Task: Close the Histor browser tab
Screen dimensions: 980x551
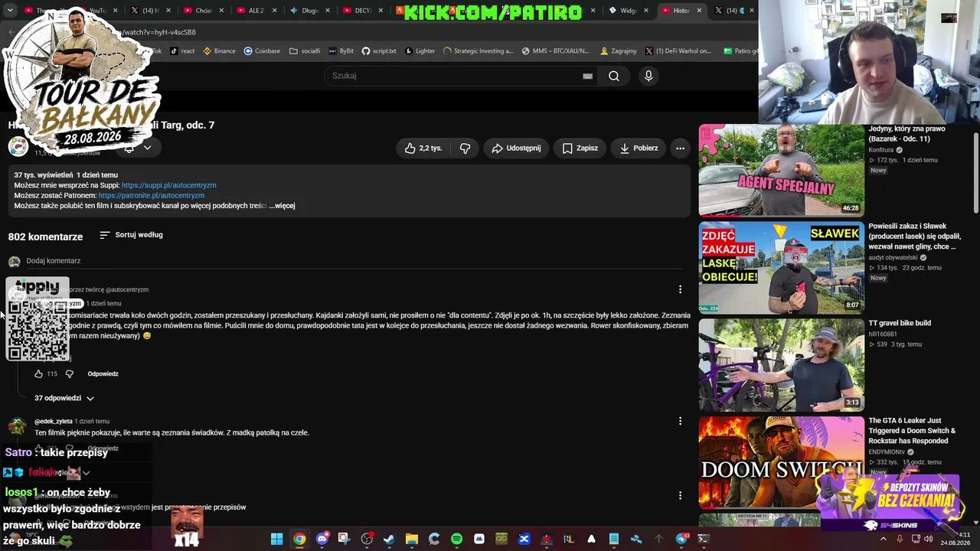Action: point(698,11)
